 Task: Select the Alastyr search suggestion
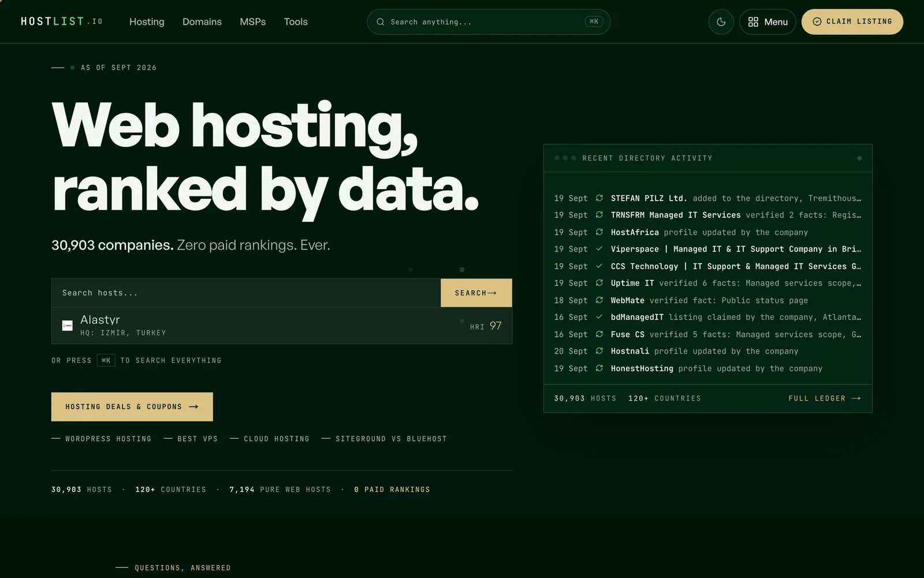tap(282, 325)
